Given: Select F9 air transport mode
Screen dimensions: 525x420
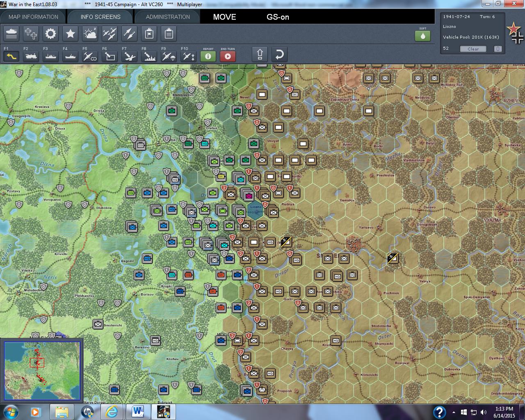Looking at the screenshot, I should 169,56.
